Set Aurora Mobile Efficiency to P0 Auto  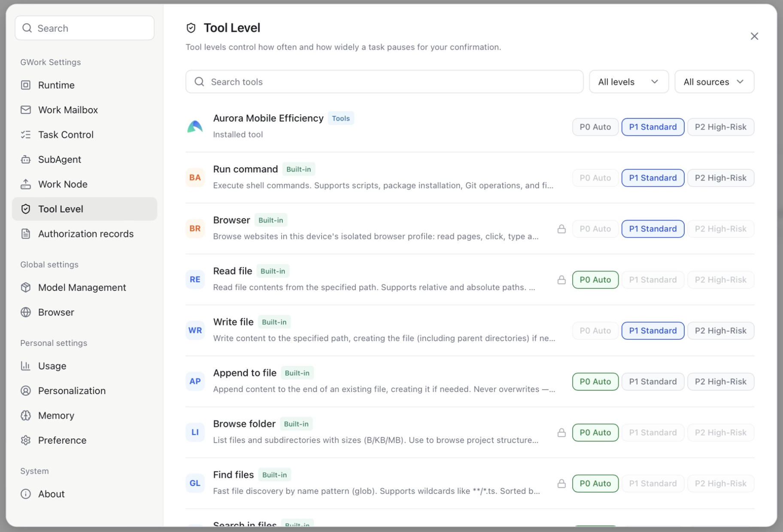click(595, 127)
